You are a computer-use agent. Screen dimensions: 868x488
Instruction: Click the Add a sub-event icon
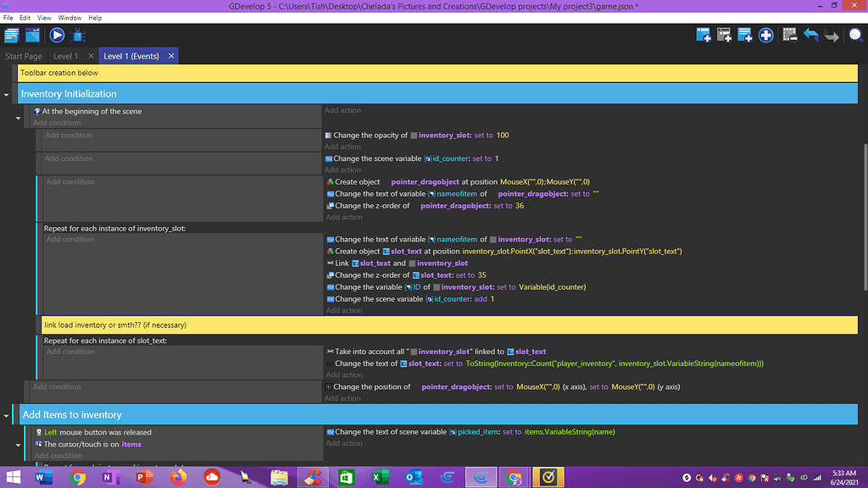(724, 35)
